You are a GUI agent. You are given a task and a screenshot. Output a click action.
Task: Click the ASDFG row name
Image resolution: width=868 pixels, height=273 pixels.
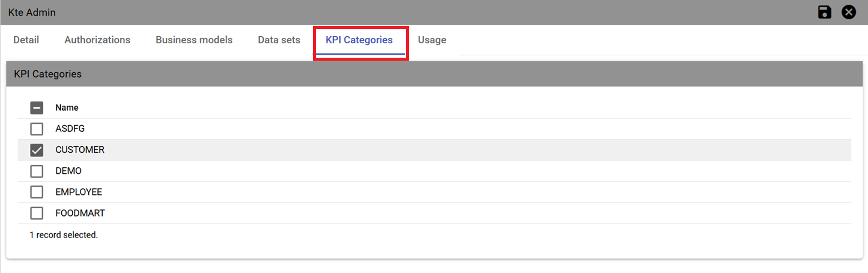point(70,129)
